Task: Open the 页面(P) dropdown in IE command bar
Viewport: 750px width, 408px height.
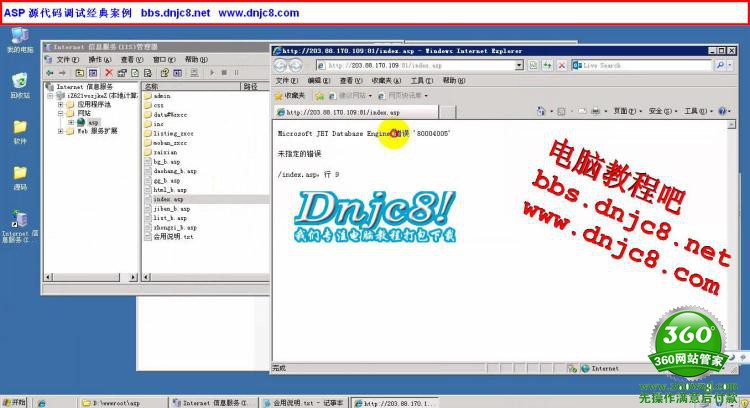Action: (x=627, y=111)
